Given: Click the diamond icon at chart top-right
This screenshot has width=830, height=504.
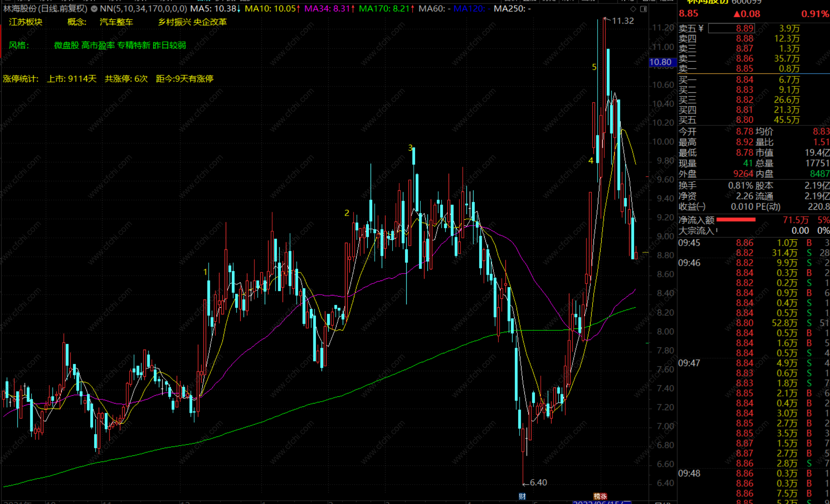Looking at the screenshot, I should [633, 9].
